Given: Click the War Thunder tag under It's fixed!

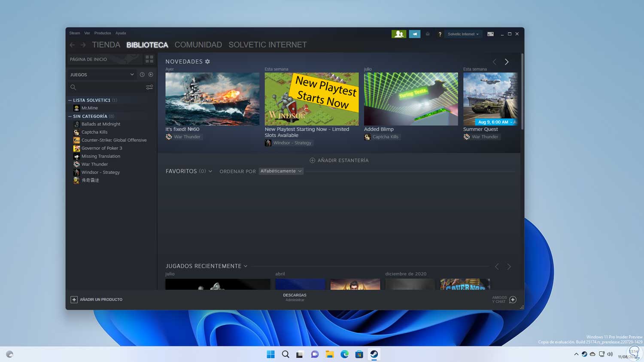Looking at the screenshot, I should pyautogui.click(x=183, y=137).
